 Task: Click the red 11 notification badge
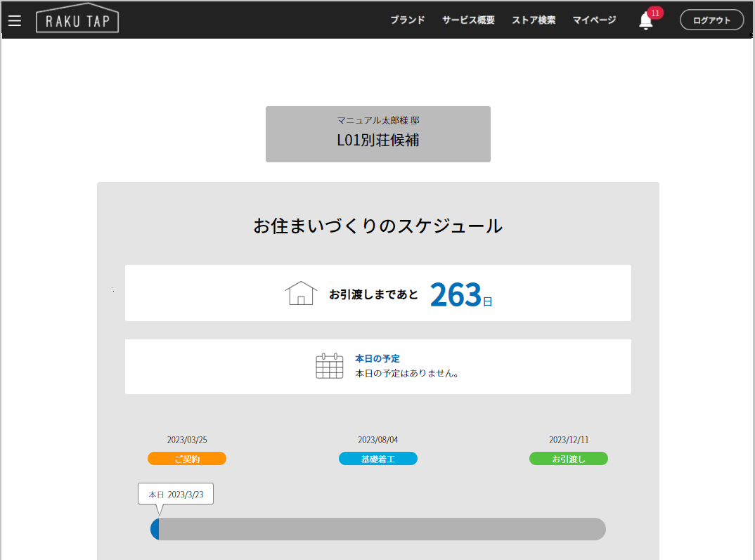click(x=655, y=13)
